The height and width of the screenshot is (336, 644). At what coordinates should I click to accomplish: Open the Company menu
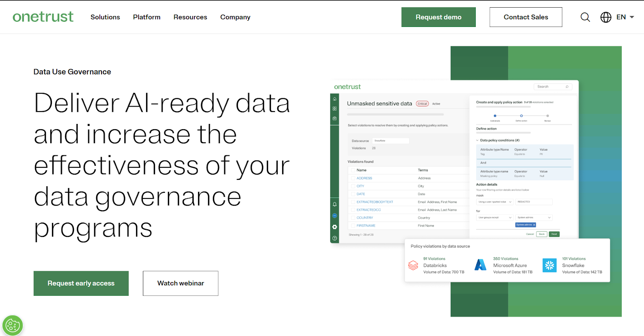point(235,17)
